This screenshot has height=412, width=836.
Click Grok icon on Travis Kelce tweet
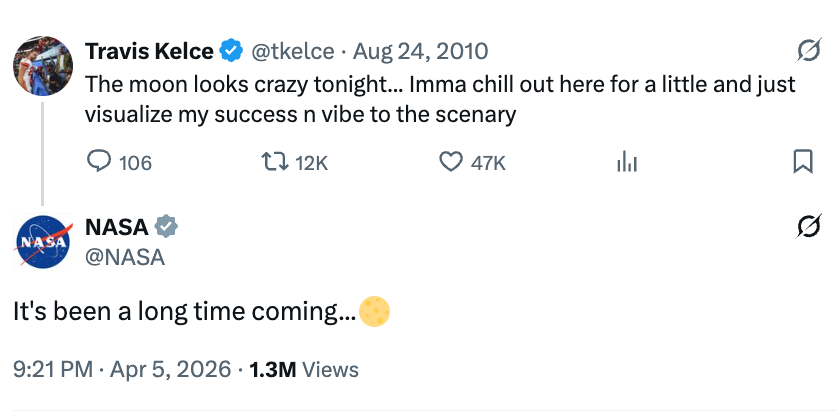tap(802, 50)
